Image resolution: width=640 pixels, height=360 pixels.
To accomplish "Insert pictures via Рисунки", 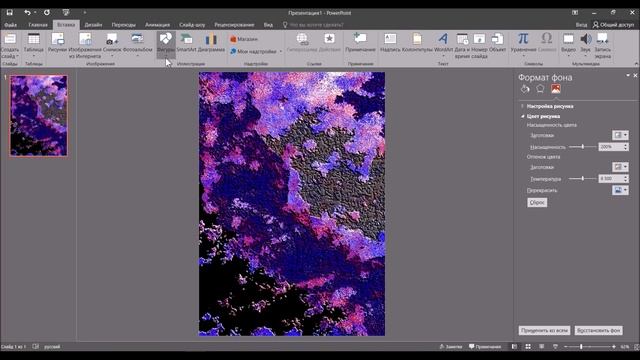I will [57, 43].
